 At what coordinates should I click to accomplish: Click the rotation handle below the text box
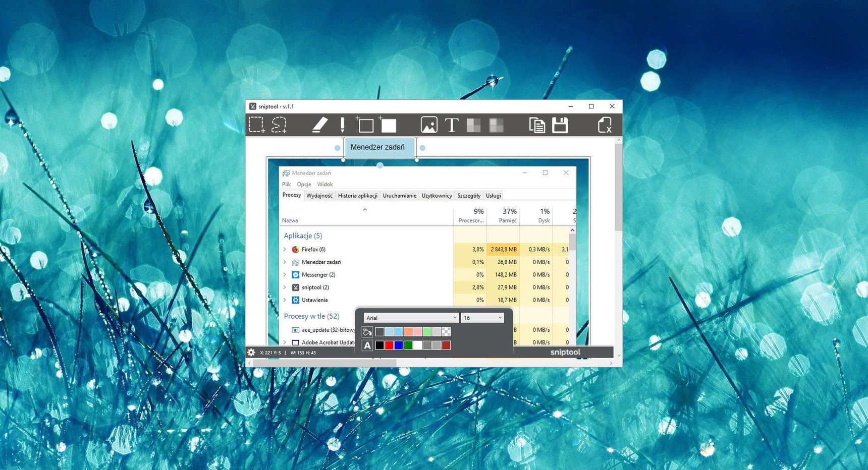pos(380,165)
